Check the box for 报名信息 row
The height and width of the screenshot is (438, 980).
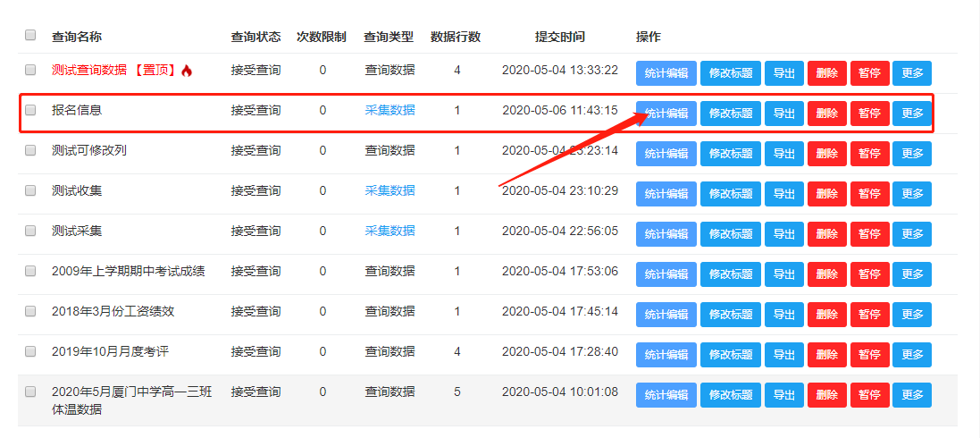[30, 110]
